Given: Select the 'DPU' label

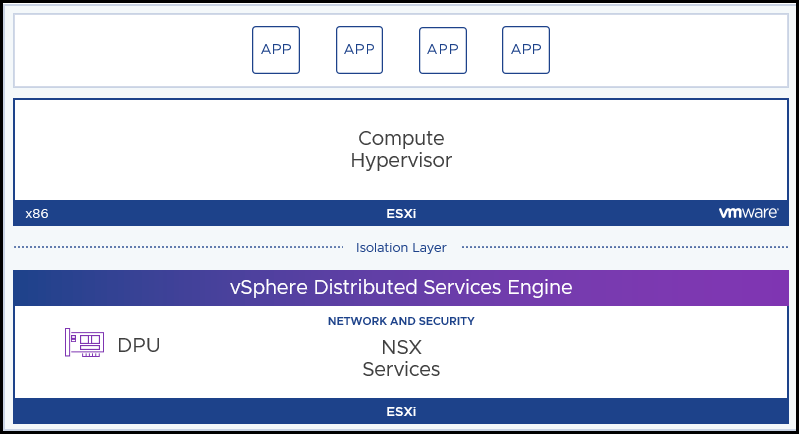Looking at the screenshot, I should coord(139,345).
